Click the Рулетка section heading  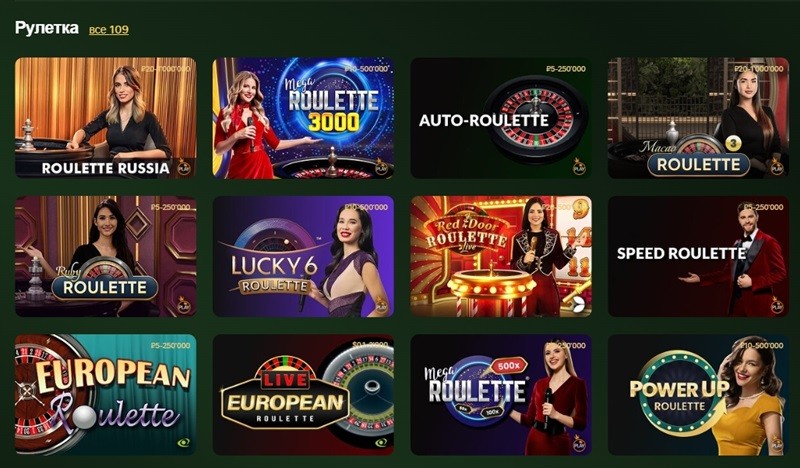(47, 28)
